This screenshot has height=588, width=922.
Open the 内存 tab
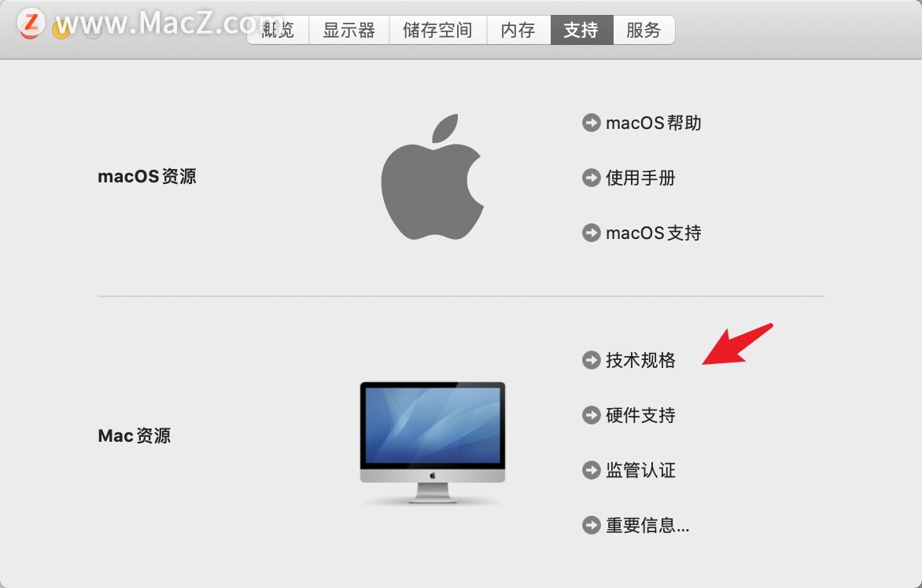click(518, 30)
